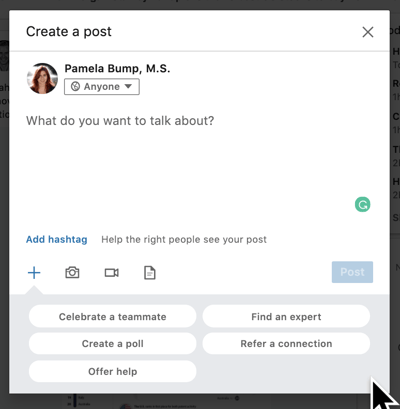Add a photo with the camera icon
The image size is (400, 409).
[72, 273]
